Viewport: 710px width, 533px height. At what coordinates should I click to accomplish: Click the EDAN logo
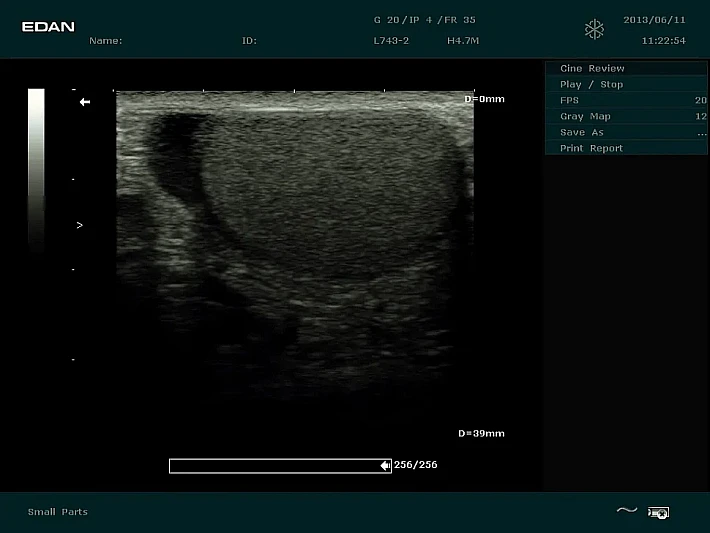pyautogui.click(x=48, y=27)
